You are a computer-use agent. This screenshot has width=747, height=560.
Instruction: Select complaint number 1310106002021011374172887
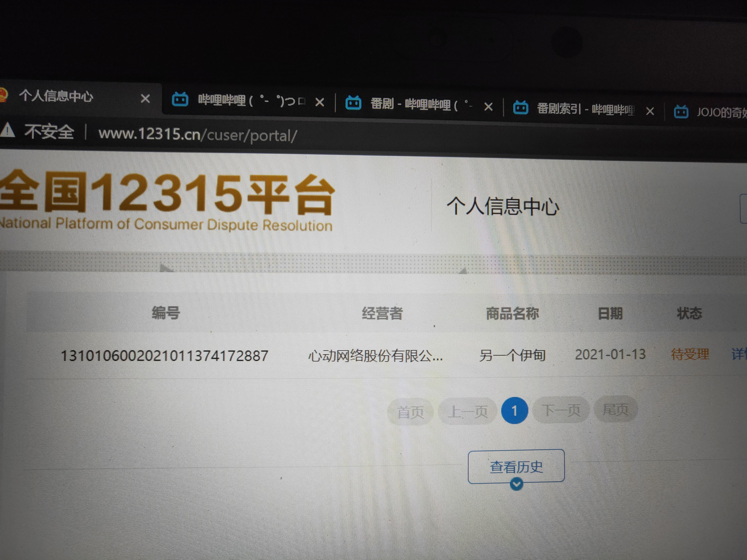pyautogui.click(x=165, y=356)
